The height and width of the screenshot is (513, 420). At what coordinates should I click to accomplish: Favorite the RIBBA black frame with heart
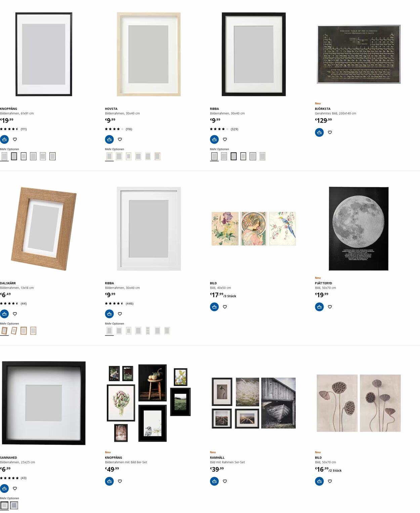[x=225, y=139]
